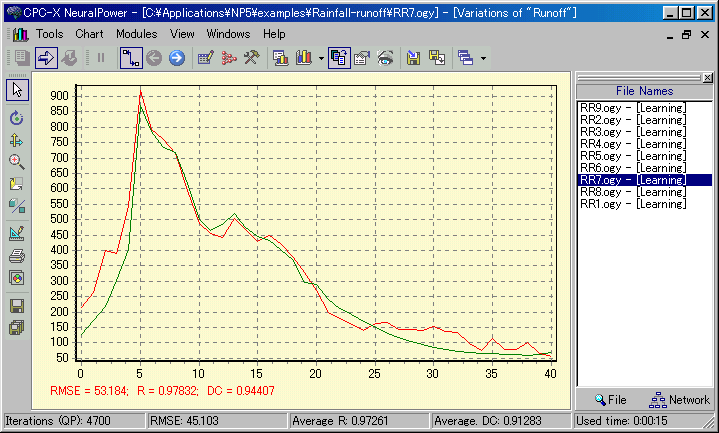Select highlighted RR7.ogy in file list
The image size is (719, 433).
coord(645,180)
